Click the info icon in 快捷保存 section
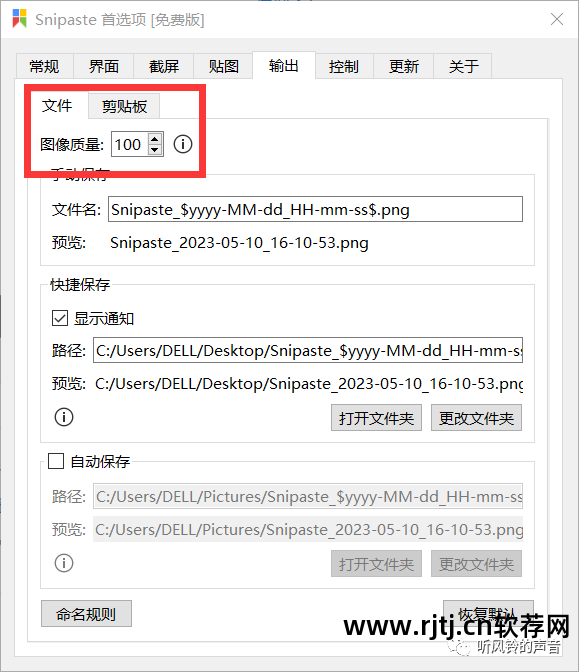The height and width of the screenshot is (672, 579). [64, 417]
